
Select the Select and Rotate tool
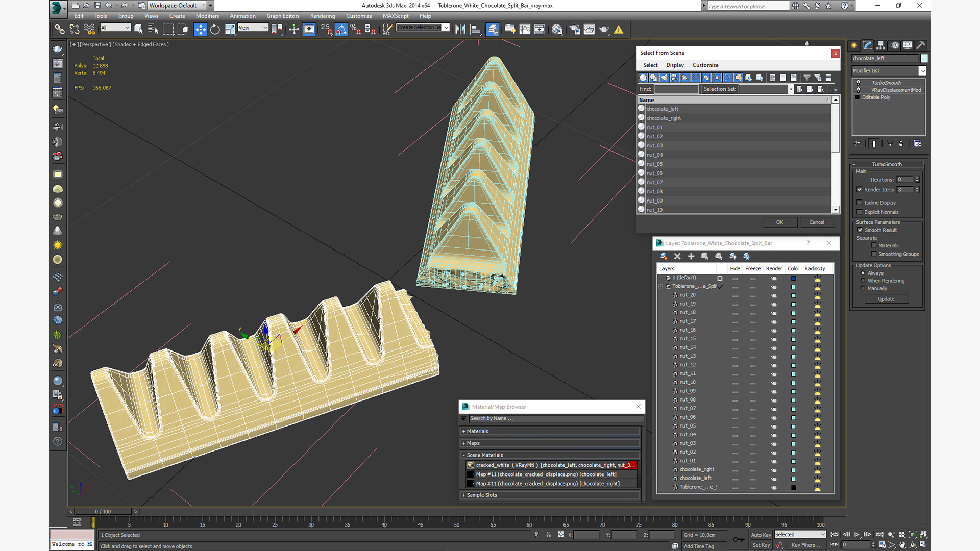[x=215, y=30]
